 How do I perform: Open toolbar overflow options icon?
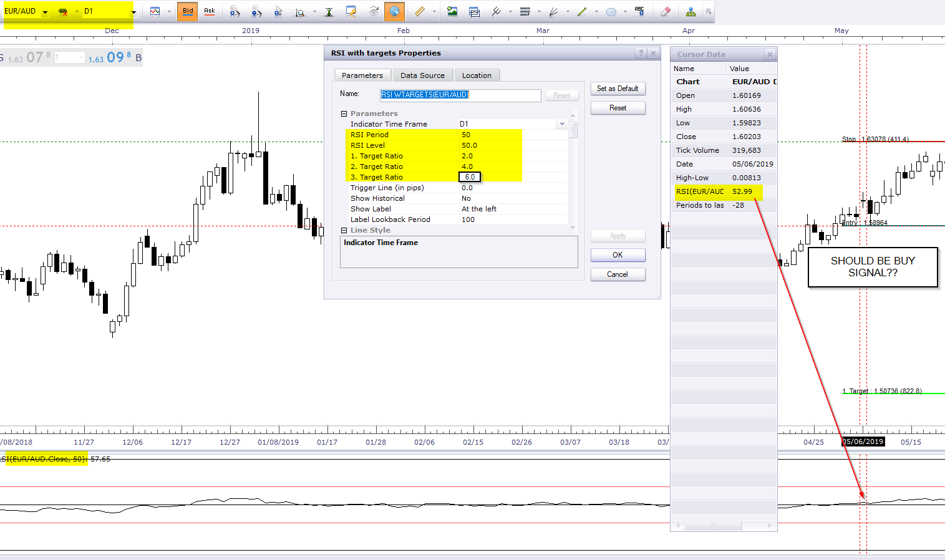tap(709, 11)
